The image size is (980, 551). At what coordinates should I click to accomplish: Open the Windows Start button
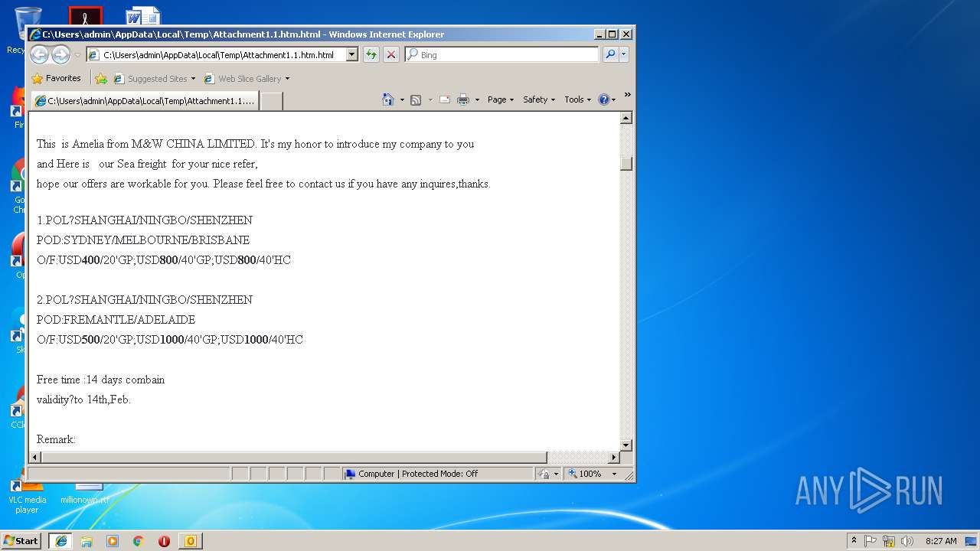21,540
